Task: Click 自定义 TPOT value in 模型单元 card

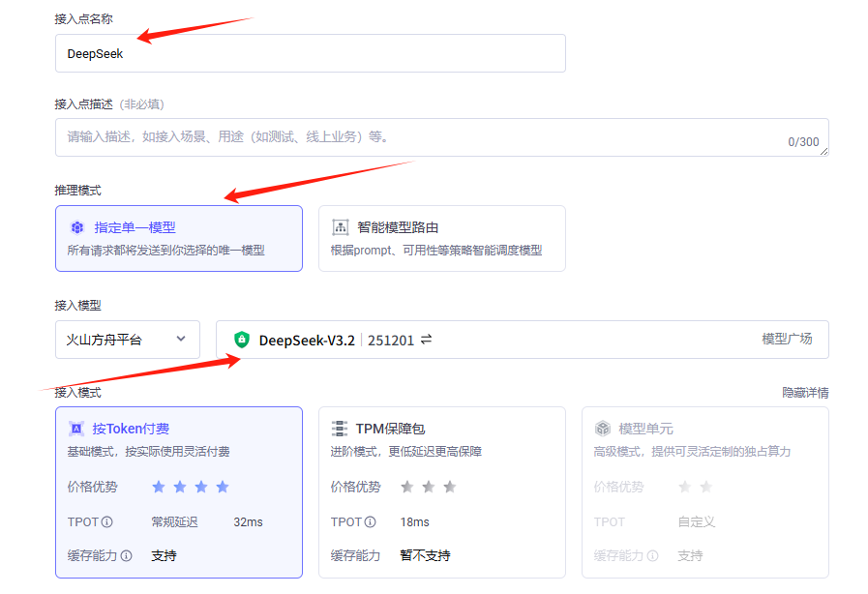Action: tap(696, 522)
